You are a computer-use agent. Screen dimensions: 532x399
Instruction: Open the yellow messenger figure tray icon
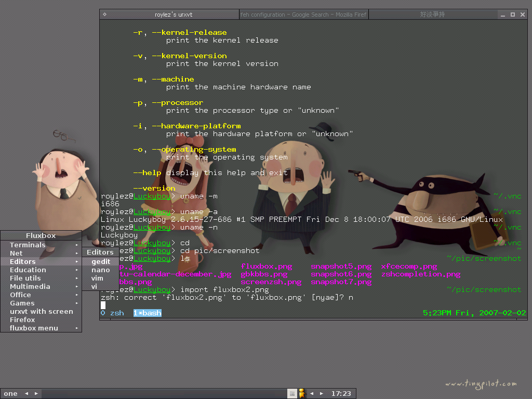[x=302, y=394]
